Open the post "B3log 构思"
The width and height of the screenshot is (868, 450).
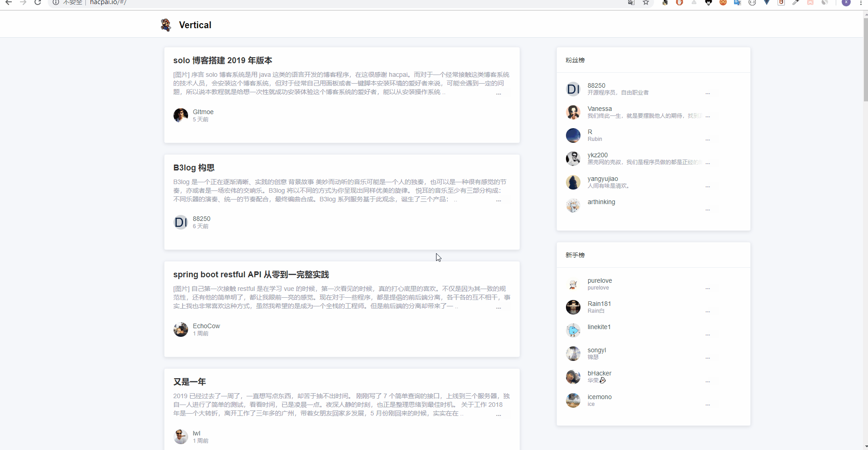tap(194, 168)
